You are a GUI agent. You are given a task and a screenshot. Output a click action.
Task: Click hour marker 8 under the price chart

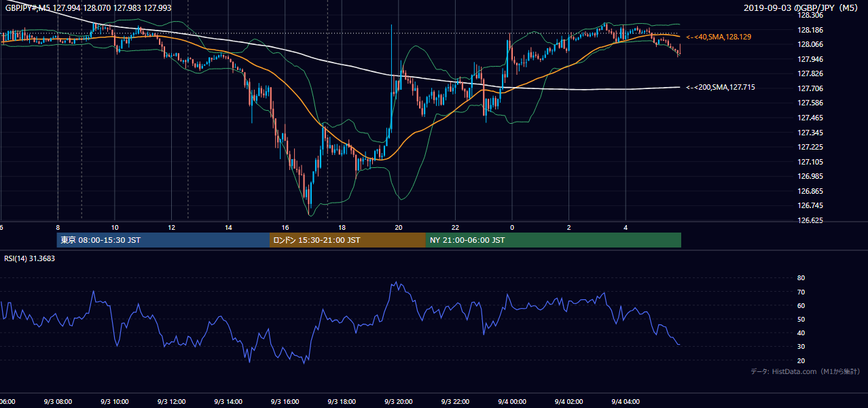tap(58, 227)
